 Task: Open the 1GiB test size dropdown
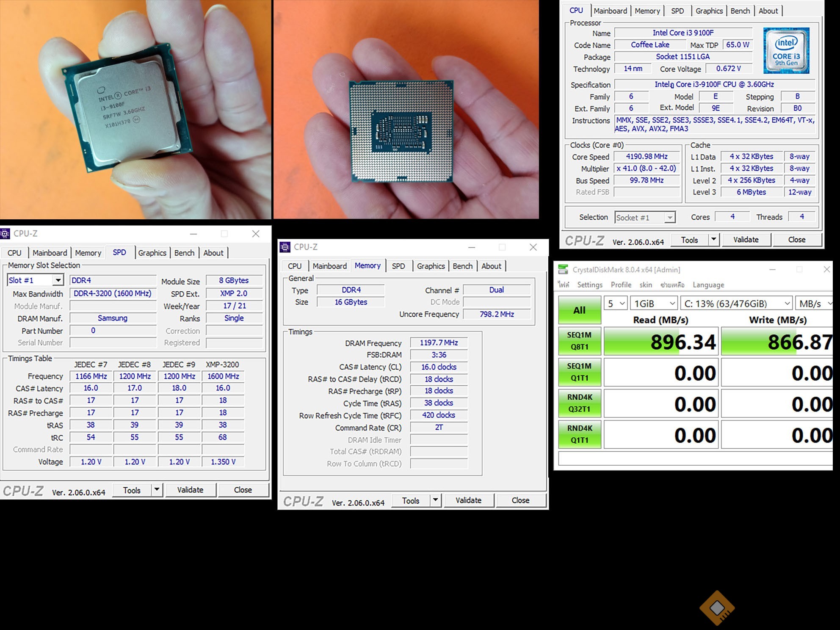click(654, 304)
